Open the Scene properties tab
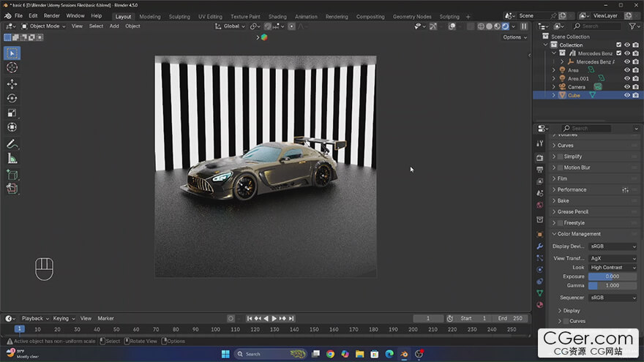644x362 pixels. click(x=539, y=193)
